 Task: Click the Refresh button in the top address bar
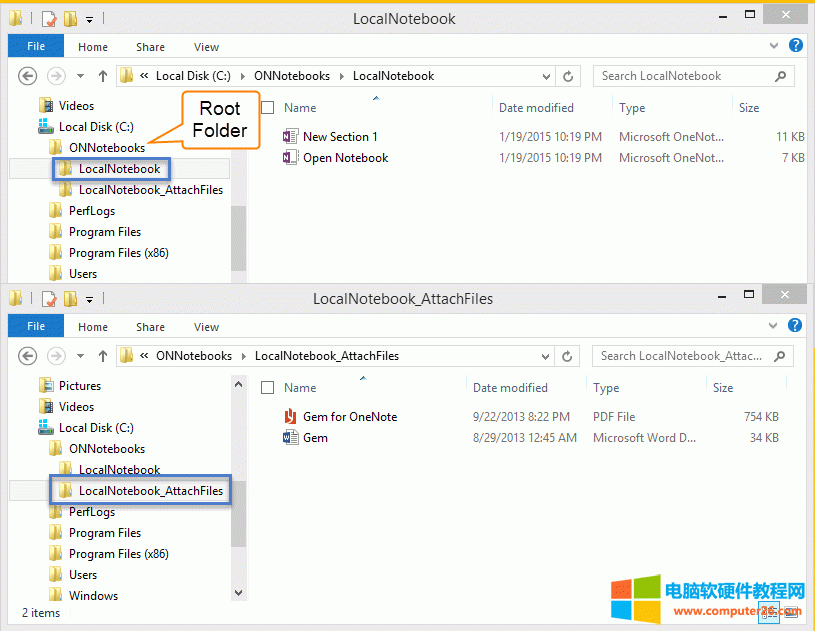pyautogui.click(x=569, y=76)
